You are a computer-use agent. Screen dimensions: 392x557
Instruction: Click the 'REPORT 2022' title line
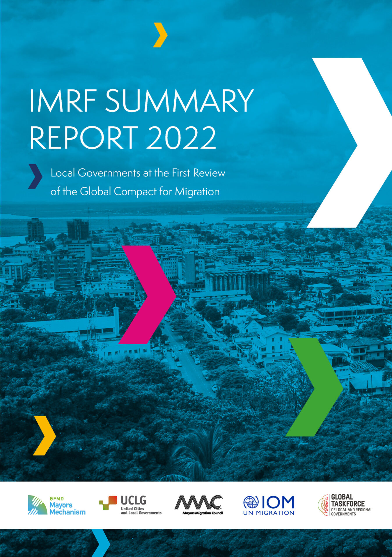[x=123, y=137]
